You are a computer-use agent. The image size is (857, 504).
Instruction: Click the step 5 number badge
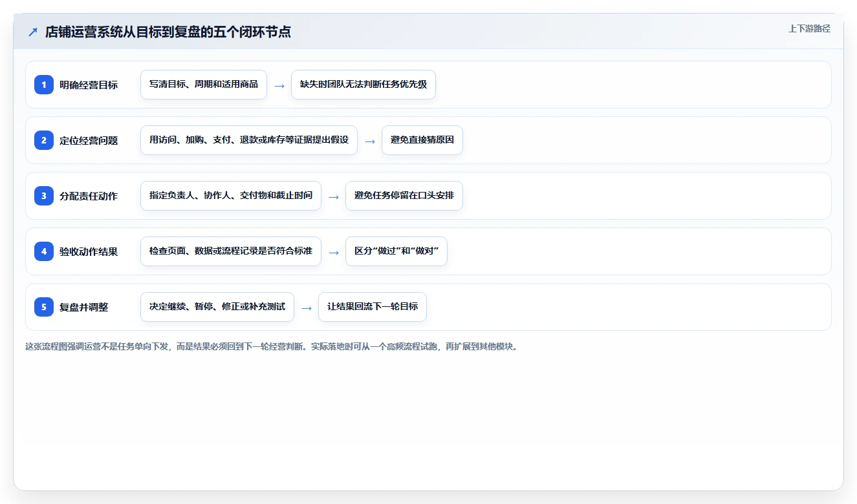coord(44,307)
